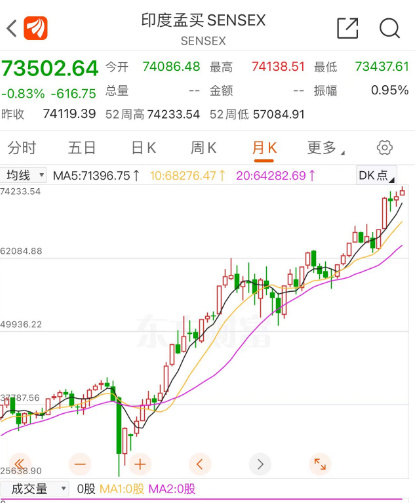Expand the 更多 period options
418x503 pixels.
pyautogui.click(x=326, y=148)
